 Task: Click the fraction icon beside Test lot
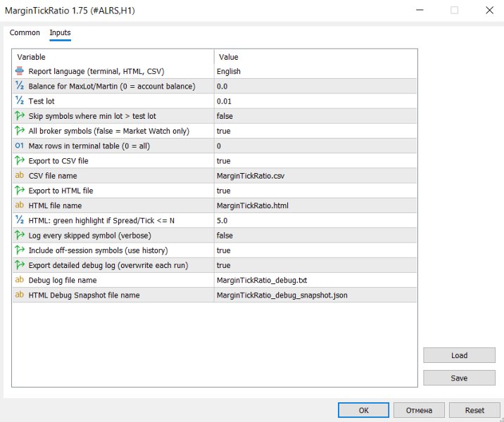point(20,101)
